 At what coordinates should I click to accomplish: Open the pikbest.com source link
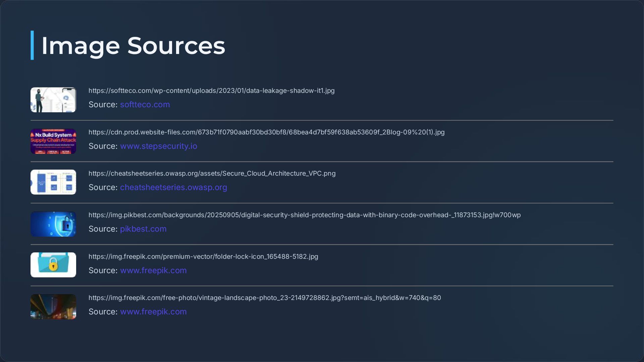(143, 229)
